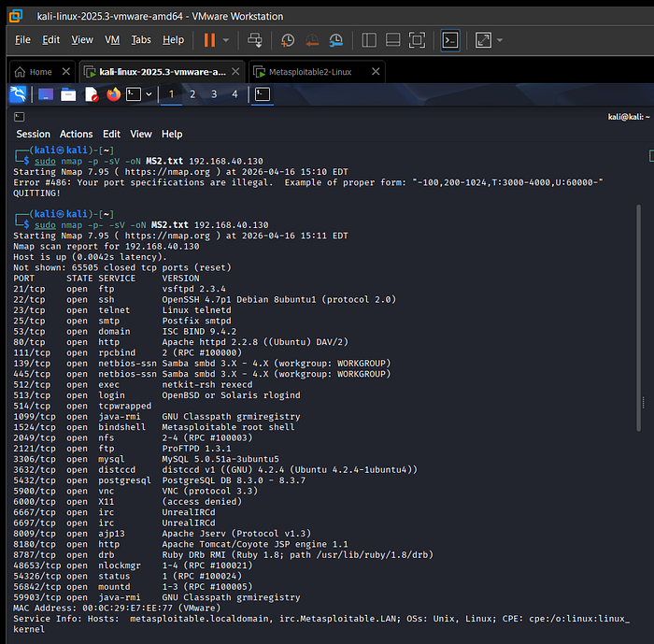Viewport: 654px width, 644px height.
Task: Close the Metasploitable2-Linux tab
Action: coord(376,71)
